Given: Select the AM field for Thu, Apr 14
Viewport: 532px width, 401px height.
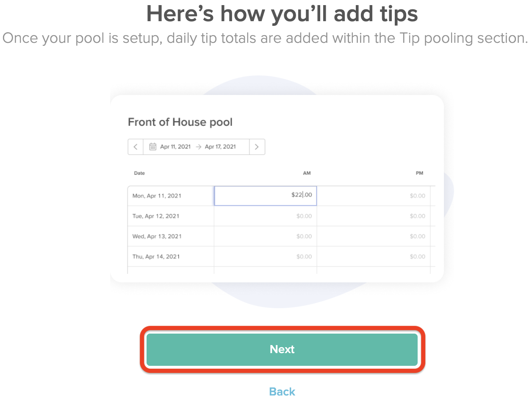Looking at the screenshot, I should [x=265, y=256].
